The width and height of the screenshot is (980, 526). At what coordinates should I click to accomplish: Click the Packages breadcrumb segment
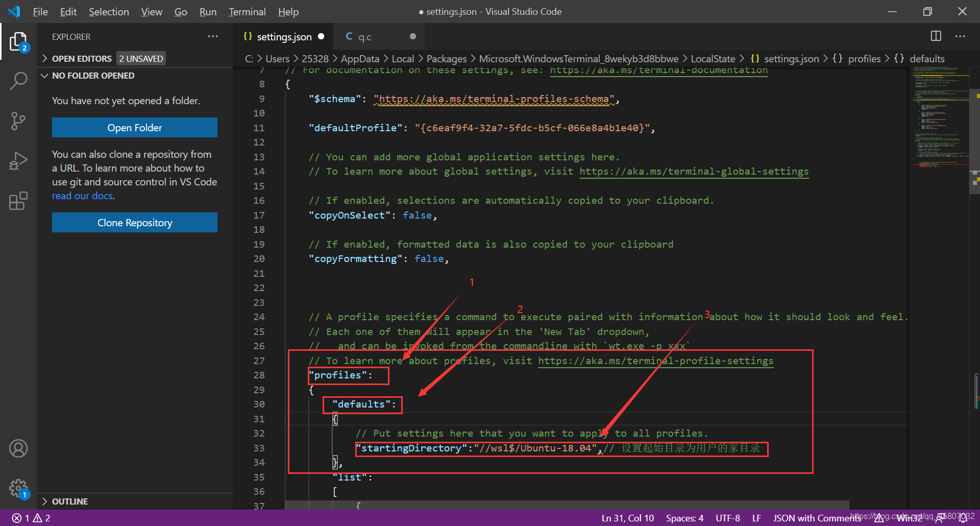(x=447, y=59)
